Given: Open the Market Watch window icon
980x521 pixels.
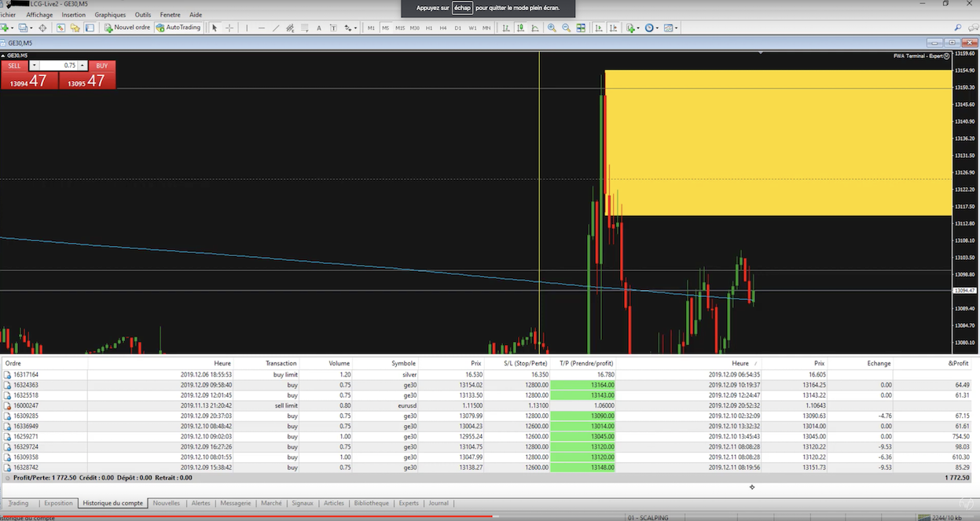Looking at the screenshot, I should (61, 28).
